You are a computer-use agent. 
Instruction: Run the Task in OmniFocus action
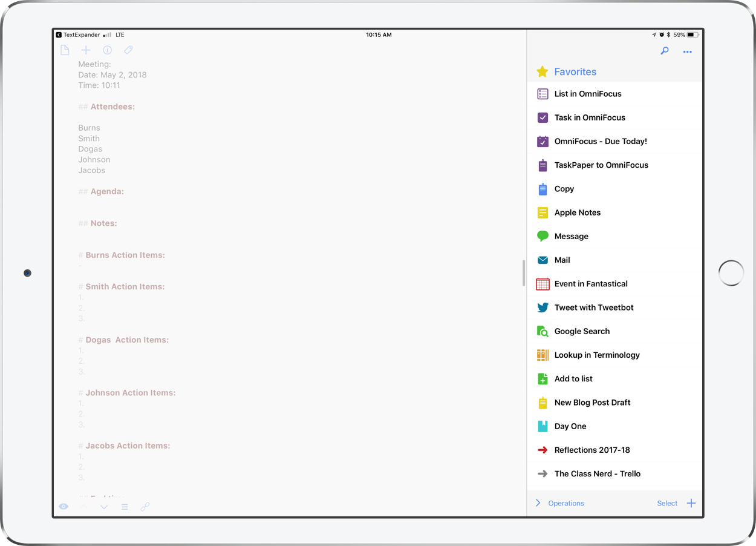pyautogui.click(x=614, y=117)
